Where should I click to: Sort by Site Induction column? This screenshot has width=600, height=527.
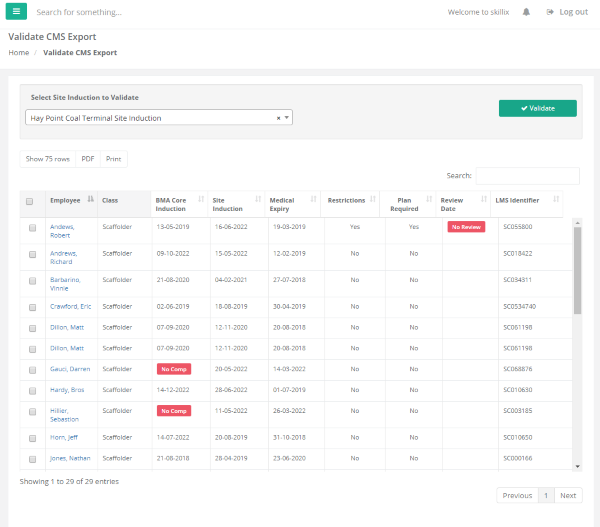coord(236,204)
